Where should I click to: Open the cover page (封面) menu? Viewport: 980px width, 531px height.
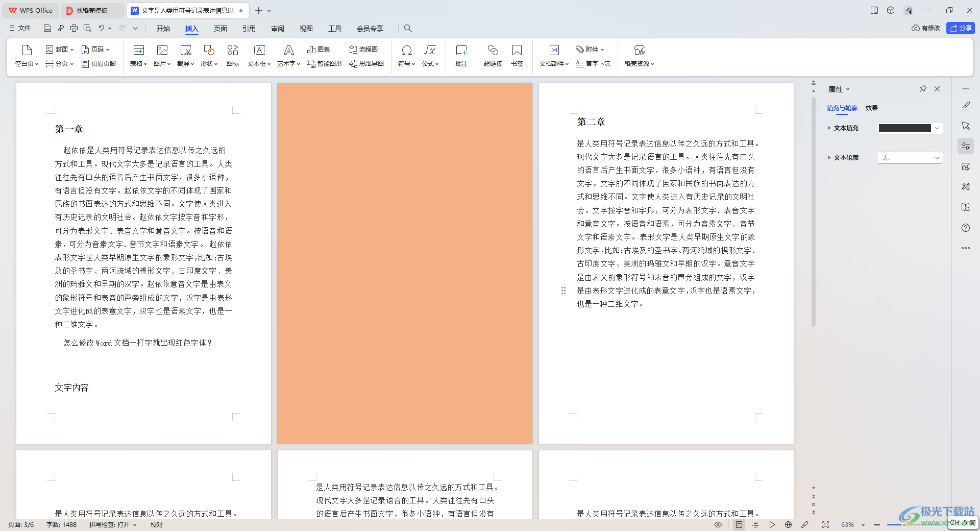[x=60, y=50]
